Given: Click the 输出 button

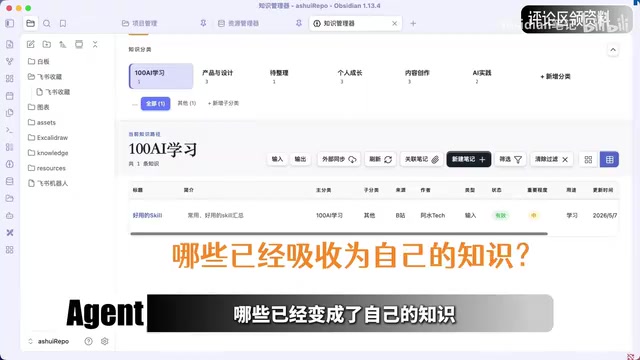Looking at the screenshot, I should tap(300, 159).
